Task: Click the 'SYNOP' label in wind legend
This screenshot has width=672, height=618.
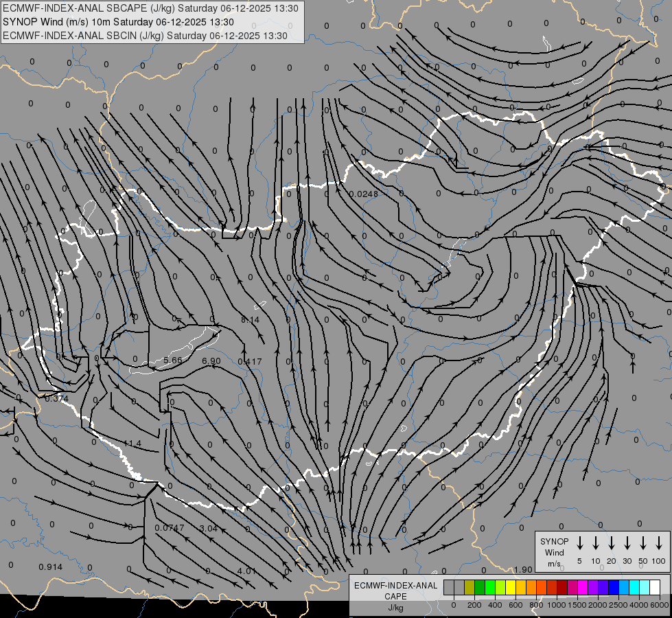Action: [554, 541]
